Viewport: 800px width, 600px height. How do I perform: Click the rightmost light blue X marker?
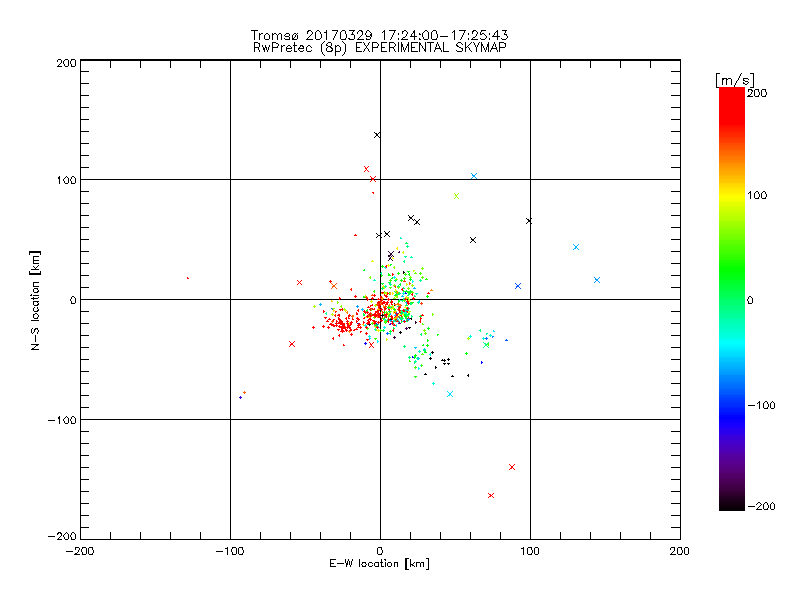click(x=597, y=280)
